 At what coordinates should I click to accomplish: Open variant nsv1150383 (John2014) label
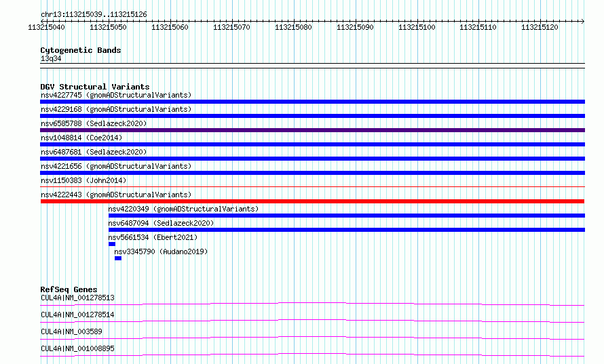[83, 180]
